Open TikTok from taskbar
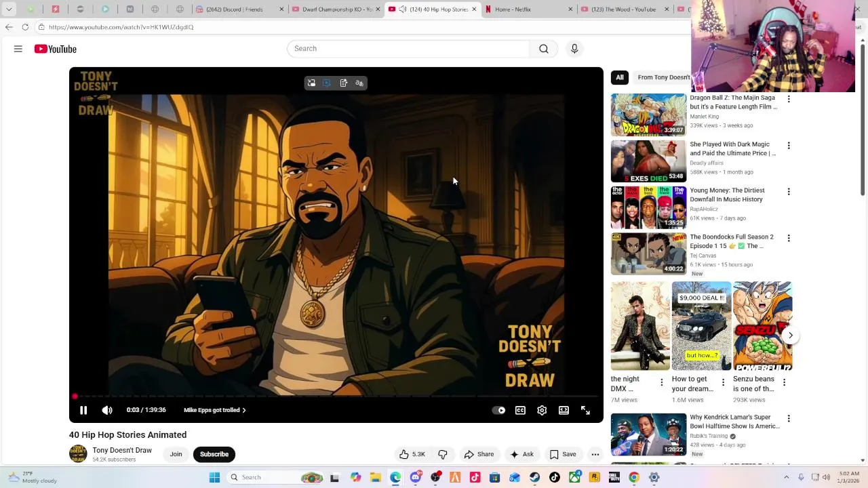Viewport: 868px width, 488px height. click(x=555, y=477)
